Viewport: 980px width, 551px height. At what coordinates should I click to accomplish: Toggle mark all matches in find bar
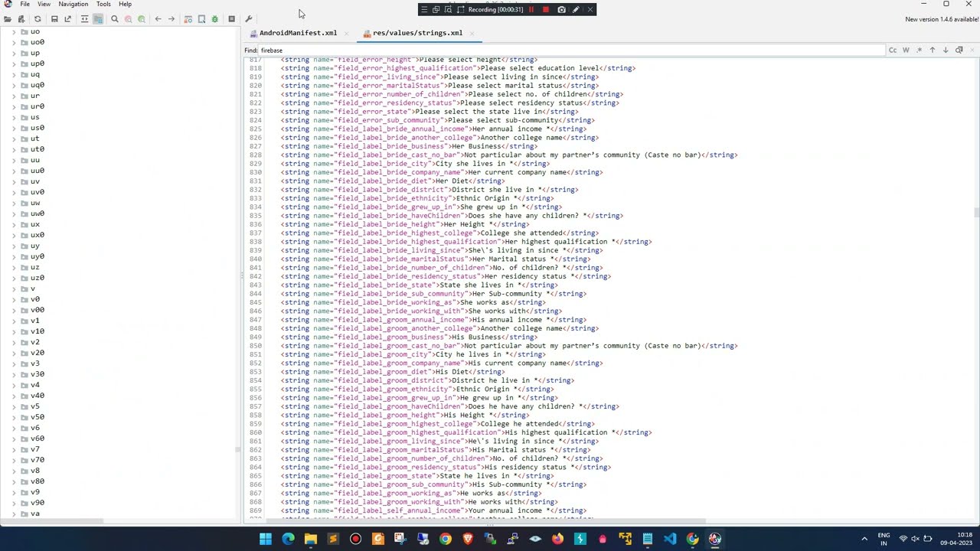[x=959, y=51]
